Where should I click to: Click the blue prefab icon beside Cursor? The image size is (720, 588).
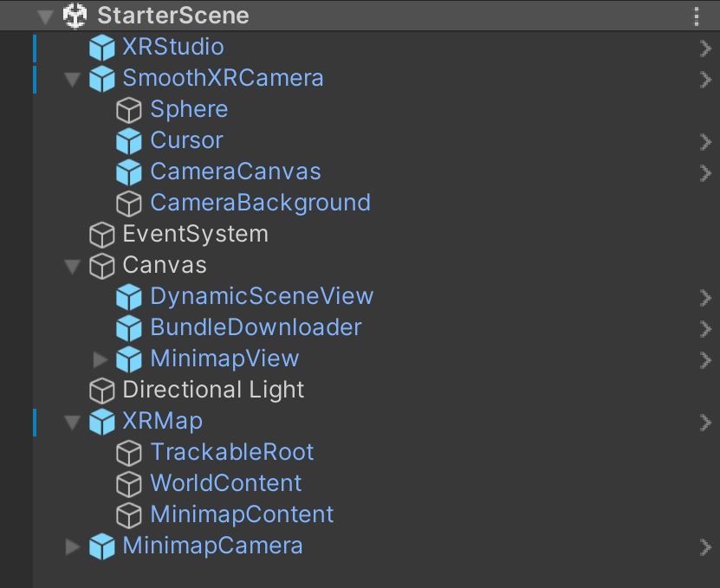point(129,141)
